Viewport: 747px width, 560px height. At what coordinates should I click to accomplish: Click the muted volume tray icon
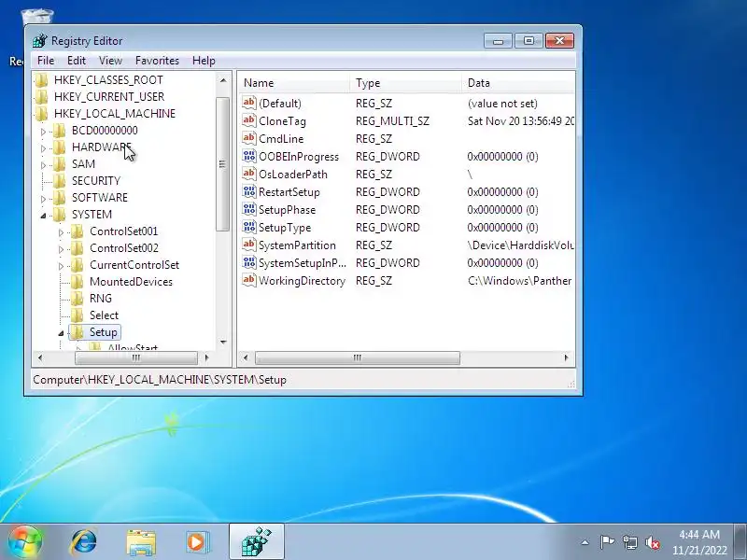653,542
